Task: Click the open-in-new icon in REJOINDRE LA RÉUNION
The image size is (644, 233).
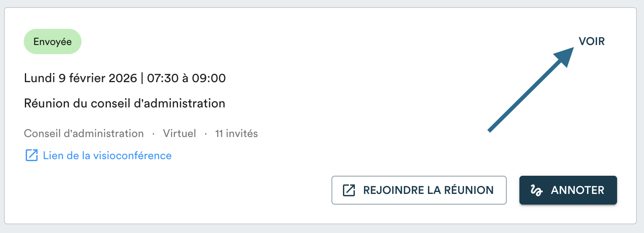Action: point(349,190)
